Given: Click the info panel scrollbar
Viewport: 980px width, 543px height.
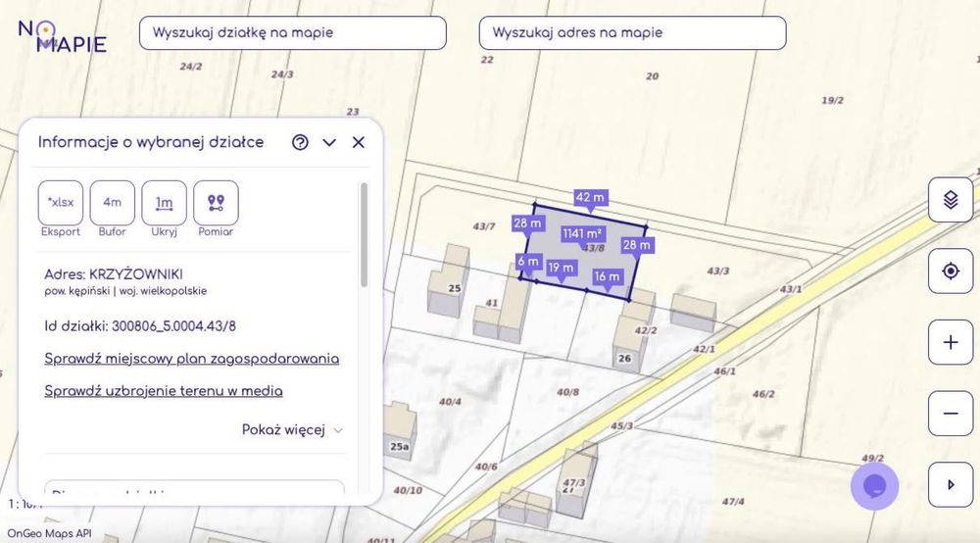Looking at the screenshot, I should click(364, 234).
